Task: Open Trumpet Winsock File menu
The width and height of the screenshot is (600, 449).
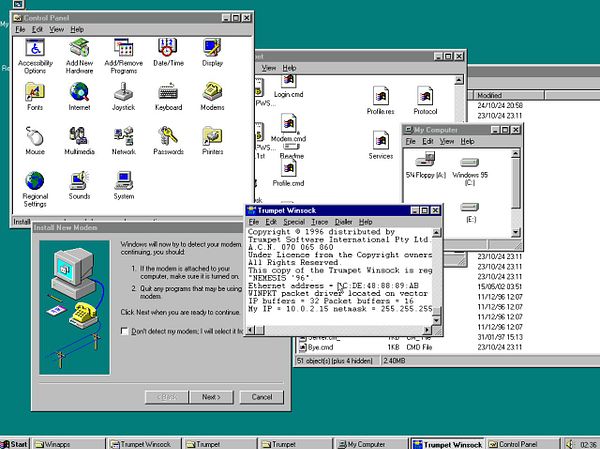Action: (254, 222)
